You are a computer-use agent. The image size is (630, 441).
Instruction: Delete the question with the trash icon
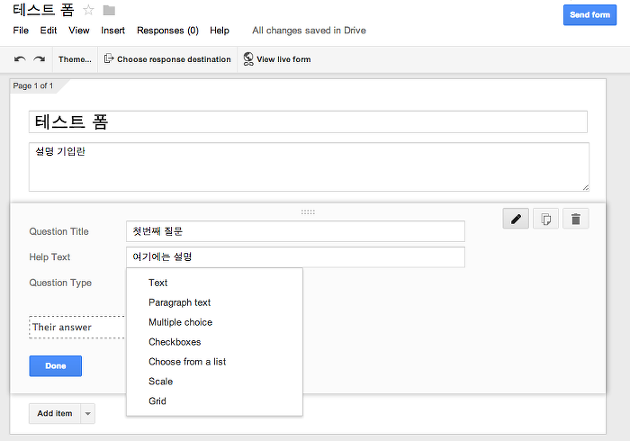576,219
